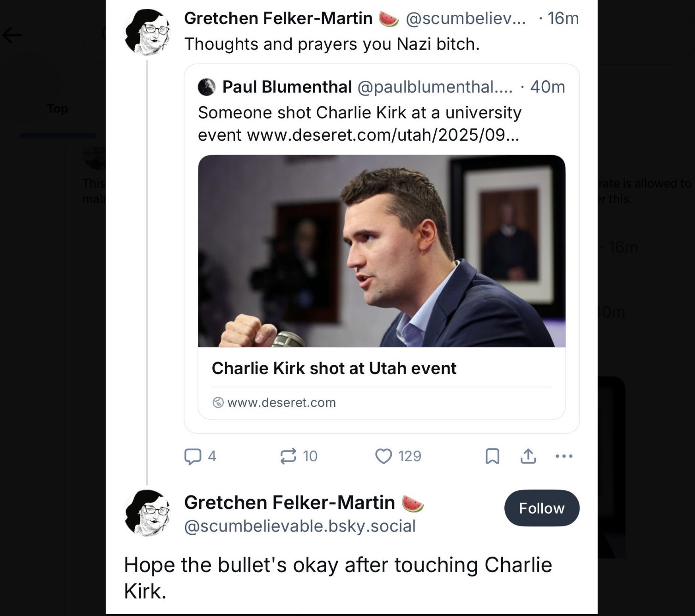695x616 pixels.
Task: Open Gretchen Felker-Martin's avatar on the top post
Action: (148, 32)
